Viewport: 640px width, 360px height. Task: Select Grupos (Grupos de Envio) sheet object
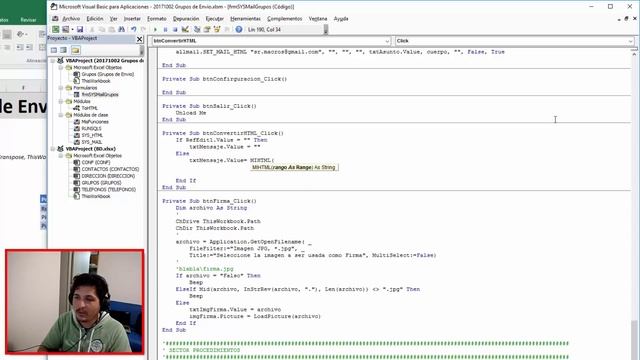[x=107, y=74]
